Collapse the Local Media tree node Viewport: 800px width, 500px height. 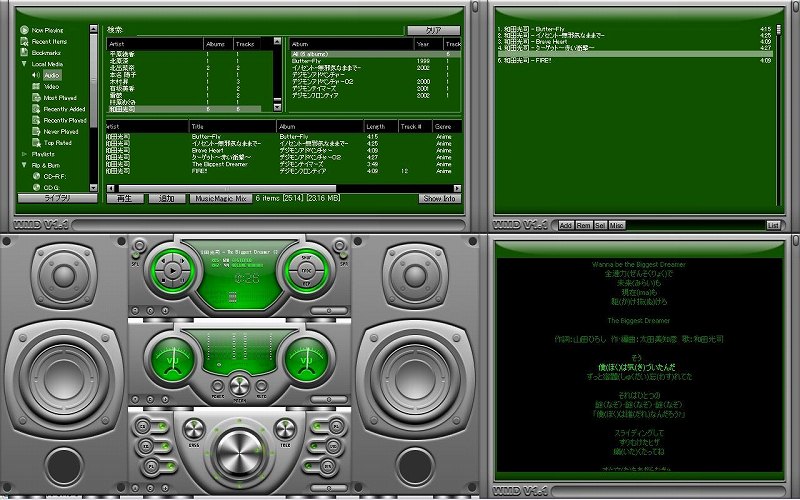pos(24,65)
